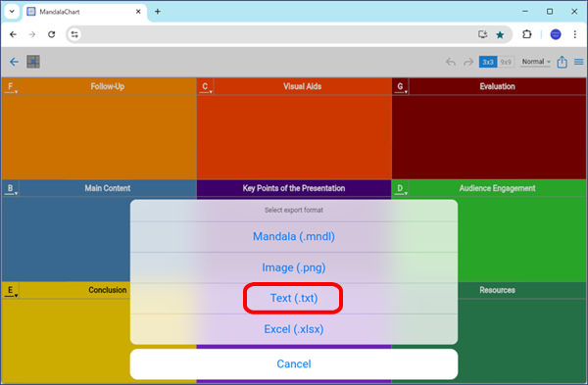Open the Chrome three-dot menu
This screenshot has width=588, height=385.
[x=575, y=34]
